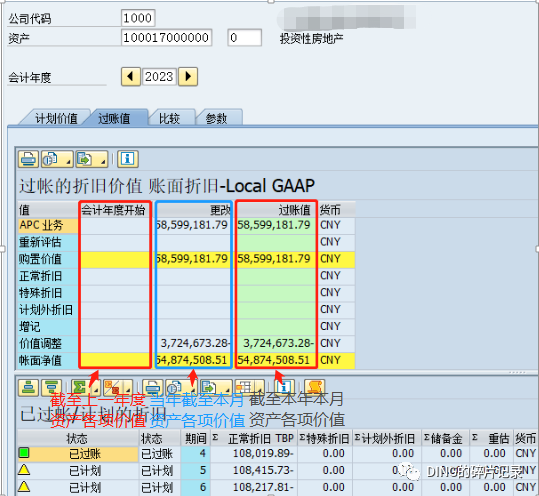Click the 更改 cell in the 购置价值 row
Screen dimensions: 539x496
point(194,259)
